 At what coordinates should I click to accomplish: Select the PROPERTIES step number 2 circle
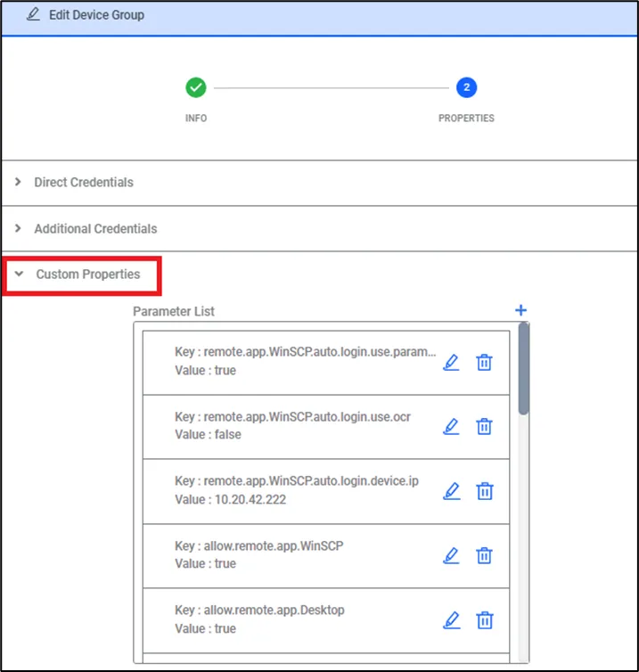pos(466,87)
